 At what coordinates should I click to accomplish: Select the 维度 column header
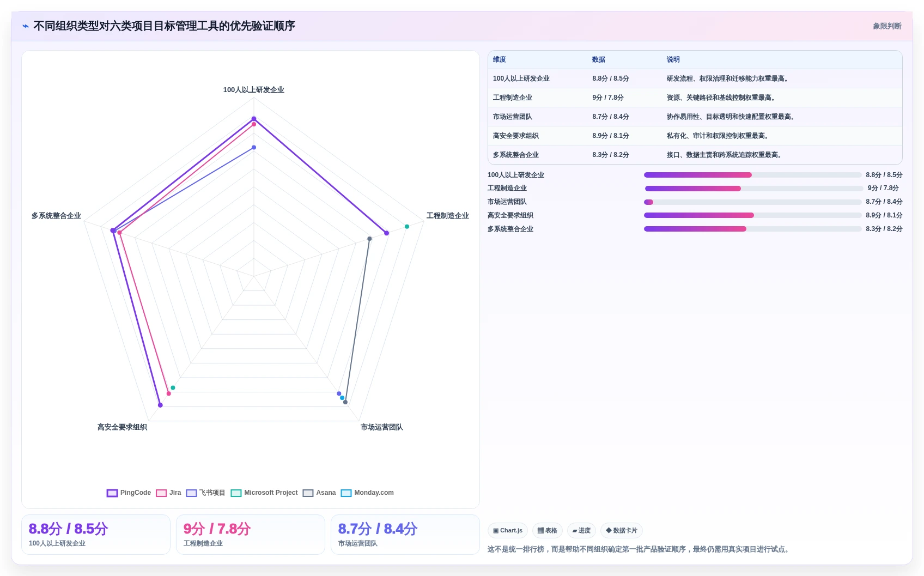coord(500,59)
